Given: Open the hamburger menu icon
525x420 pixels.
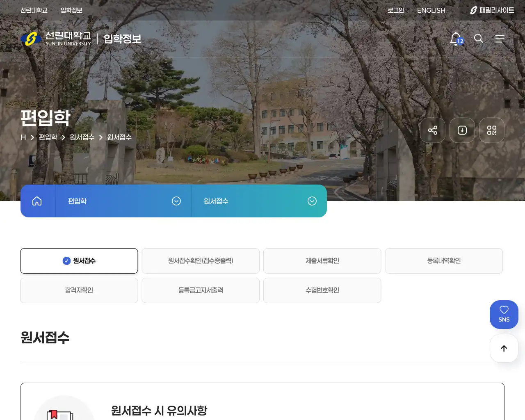Looking at the screenshot, I should click(x=500, y=39).
